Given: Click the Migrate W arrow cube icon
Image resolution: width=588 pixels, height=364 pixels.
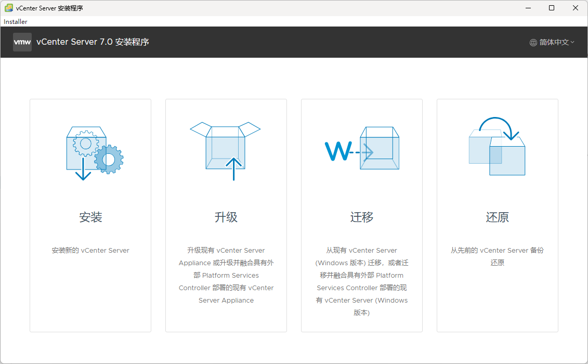Looking at the screenshot, I should 362,149.
